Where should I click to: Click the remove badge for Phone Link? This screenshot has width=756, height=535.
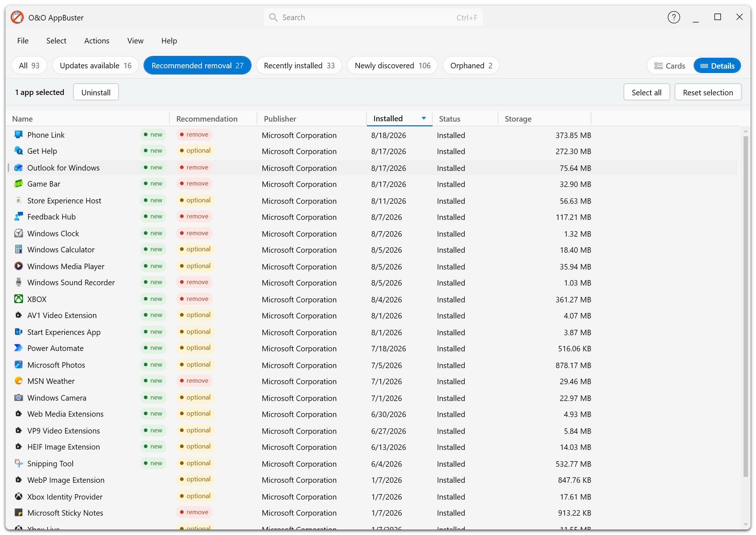point(194,134)
